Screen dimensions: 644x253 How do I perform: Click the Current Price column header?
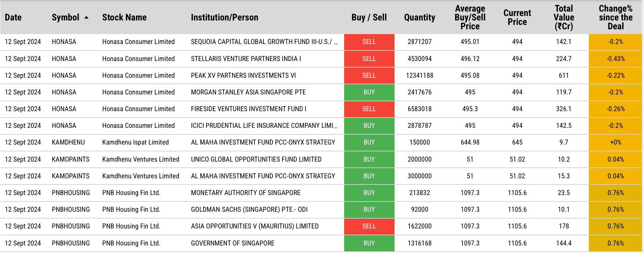(517, 17)
